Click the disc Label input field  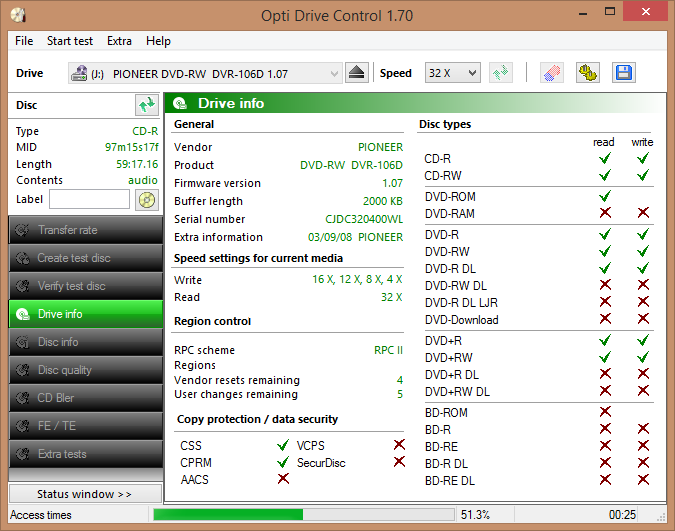(89, 199)
